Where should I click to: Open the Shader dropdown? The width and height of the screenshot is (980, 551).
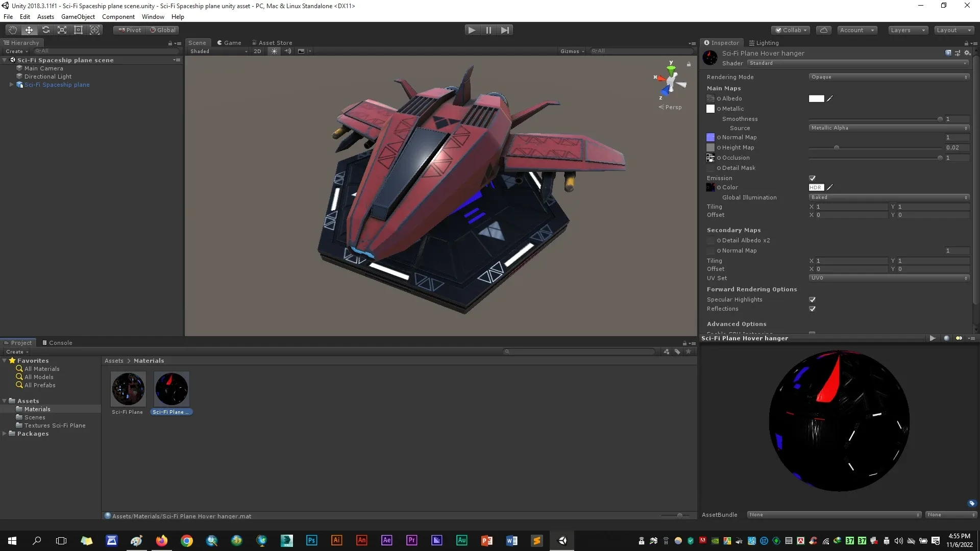click(x=858, y=63)
